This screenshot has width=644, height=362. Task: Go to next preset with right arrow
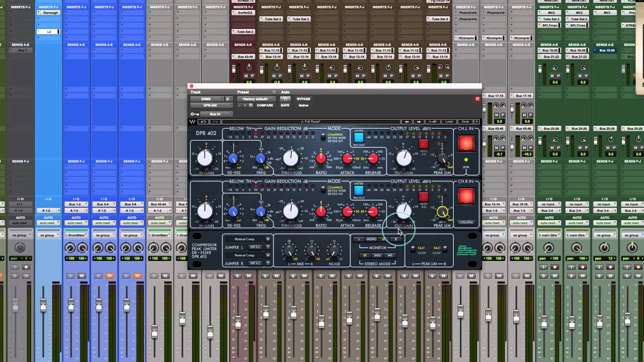[419, 122]
